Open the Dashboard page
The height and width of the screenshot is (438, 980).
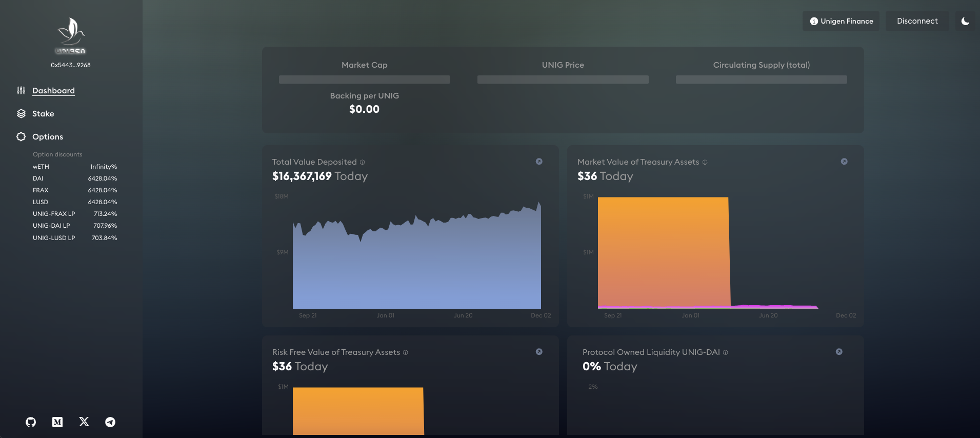click(x=53, y=91)
